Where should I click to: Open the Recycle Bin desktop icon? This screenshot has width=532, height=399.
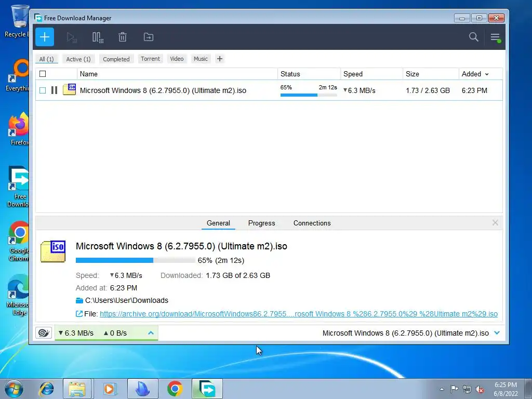coord(18,21)
